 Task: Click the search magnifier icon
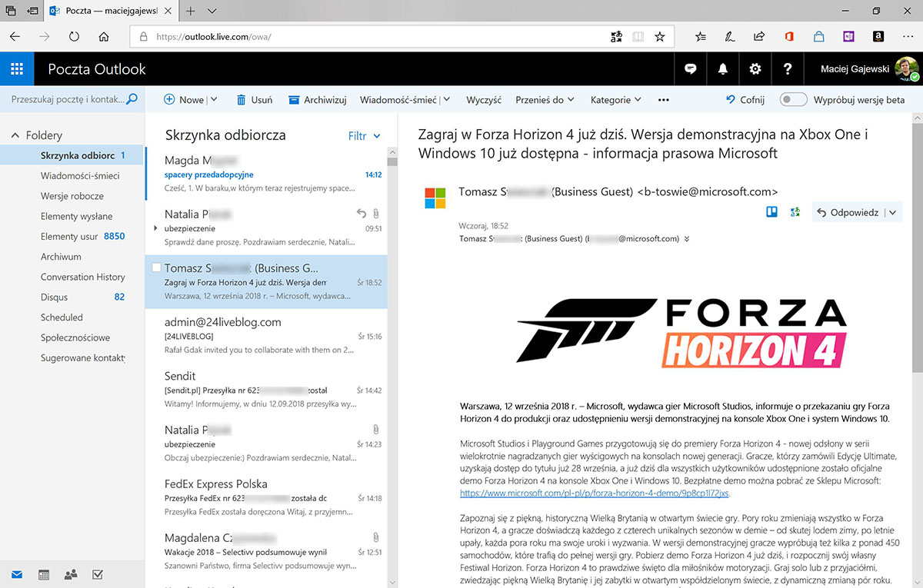[x=132, y=99]
